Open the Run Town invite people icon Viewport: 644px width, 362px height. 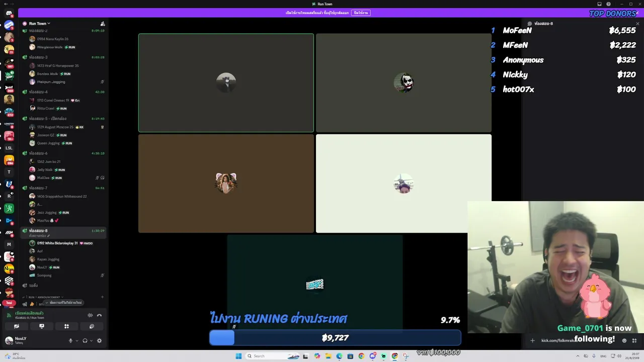point(103,24)
